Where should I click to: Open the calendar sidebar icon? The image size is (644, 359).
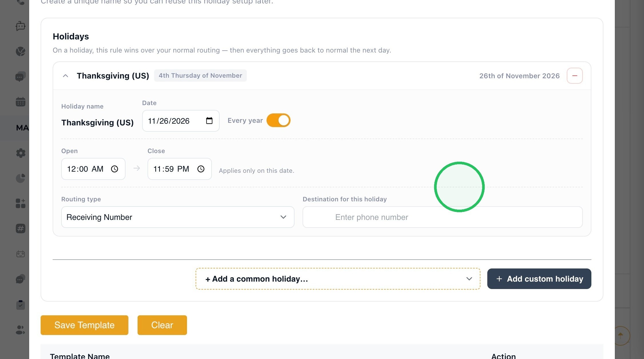click(21, 102)
